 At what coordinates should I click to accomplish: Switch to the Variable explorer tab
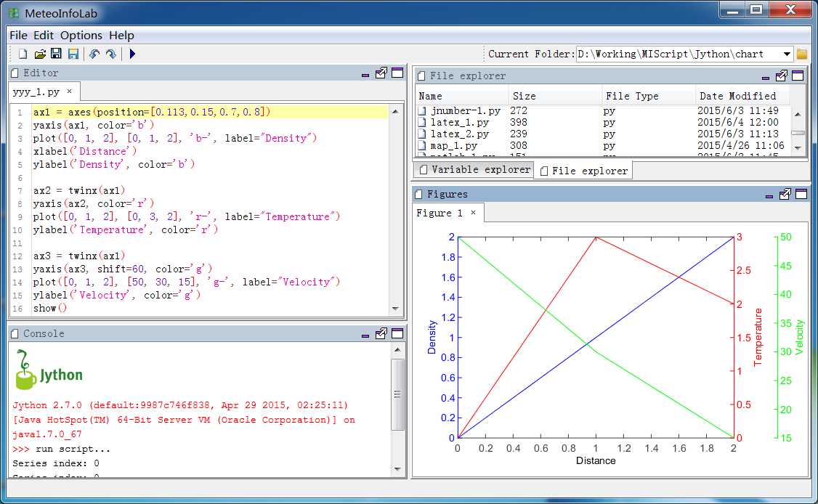[x=474, y=169]
